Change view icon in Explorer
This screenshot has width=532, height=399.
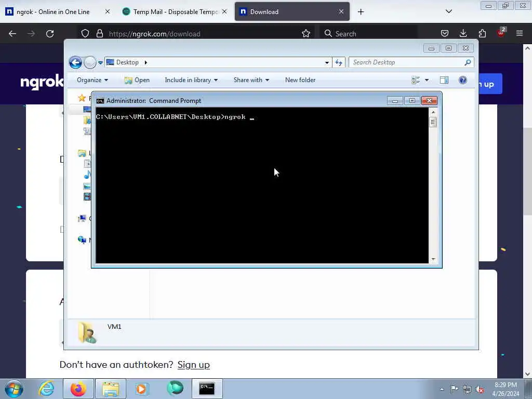[416, 80]
